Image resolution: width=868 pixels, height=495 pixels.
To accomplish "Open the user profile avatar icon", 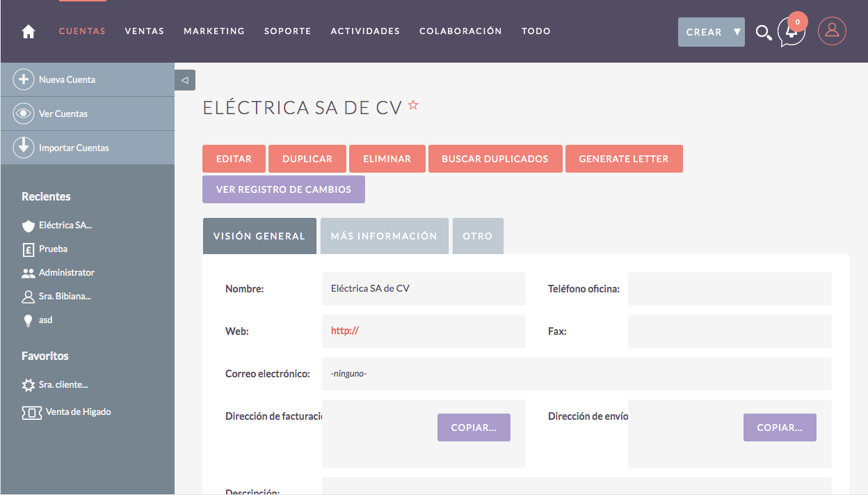I will click(832, 31).
